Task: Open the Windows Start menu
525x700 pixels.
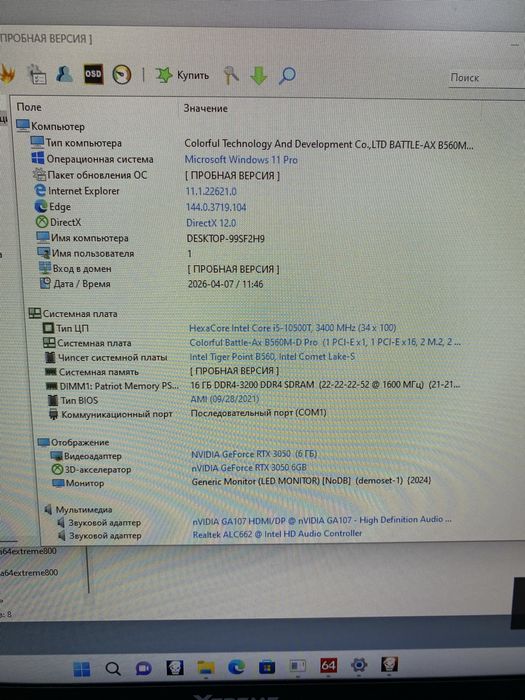Action: tap(82, 669)
